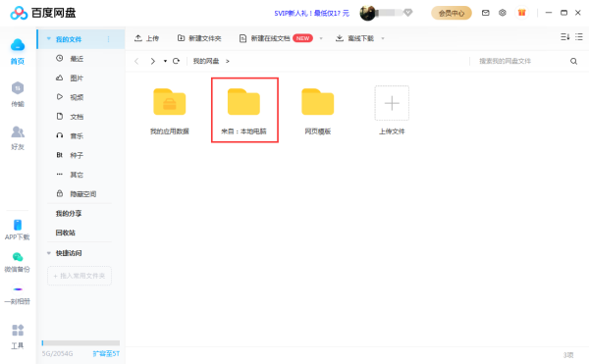The image size is (589, 364).
Task: Open 微信备份 WeChat backup
Action: point(18,262)
